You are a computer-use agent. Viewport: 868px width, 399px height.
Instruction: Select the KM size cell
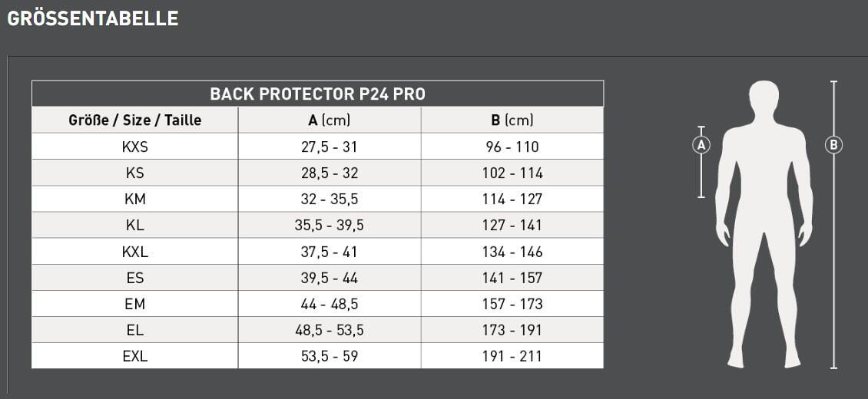pyautogui.click(x=135, y=199)
